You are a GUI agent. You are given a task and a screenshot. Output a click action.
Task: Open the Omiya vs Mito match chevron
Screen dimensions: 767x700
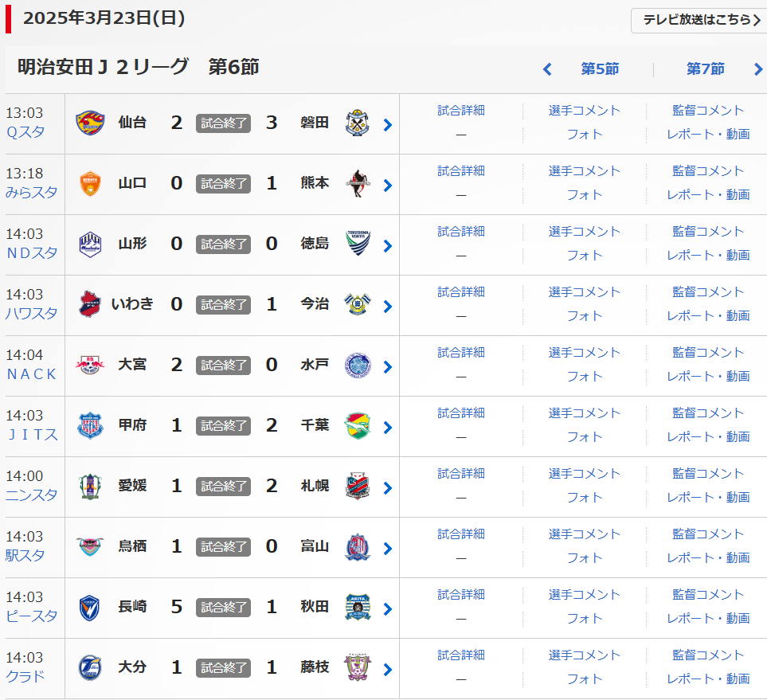click(388, 366)
